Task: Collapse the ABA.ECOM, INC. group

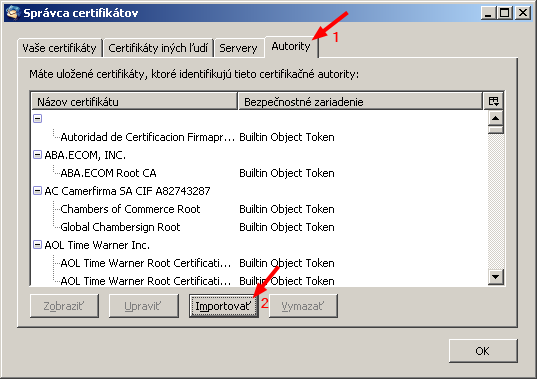Action: pyautogui.click(x=37, y=155)
